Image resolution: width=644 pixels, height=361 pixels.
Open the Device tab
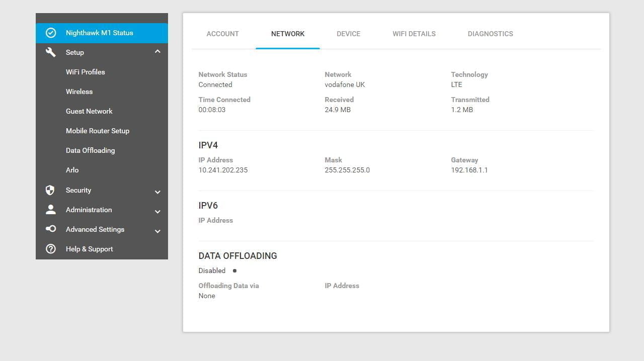[348, 34]
